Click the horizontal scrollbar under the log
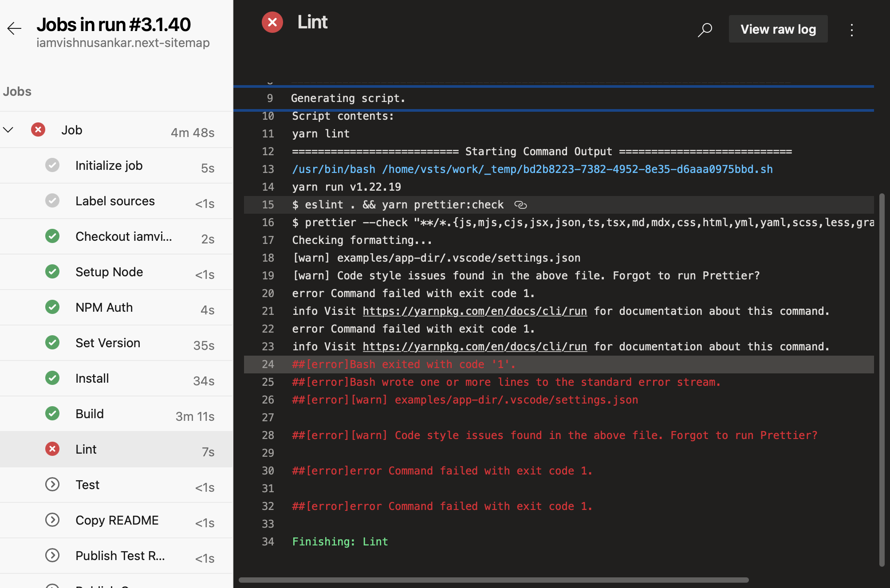This screenshot has height=588, width=890. click(493, 580)
